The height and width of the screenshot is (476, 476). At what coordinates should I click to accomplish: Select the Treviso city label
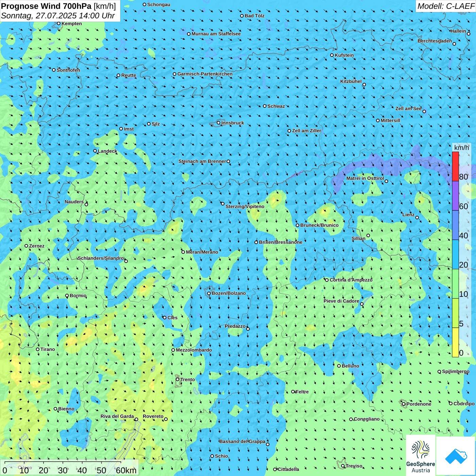(x=354, y=466)
